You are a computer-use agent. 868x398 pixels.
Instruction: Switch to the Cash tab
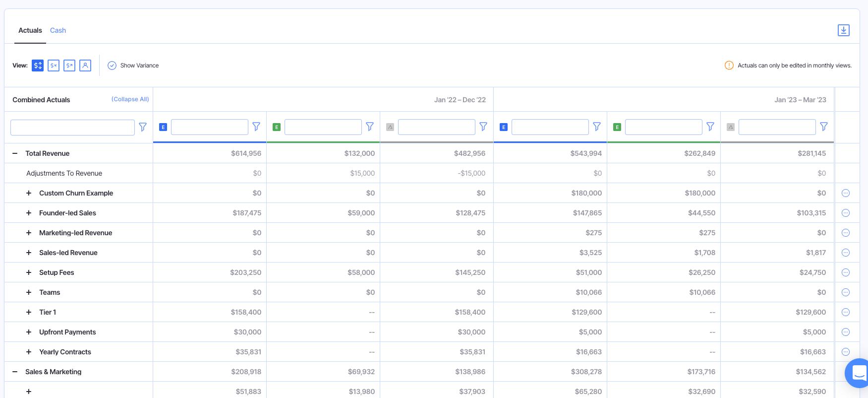click(58, 30)
